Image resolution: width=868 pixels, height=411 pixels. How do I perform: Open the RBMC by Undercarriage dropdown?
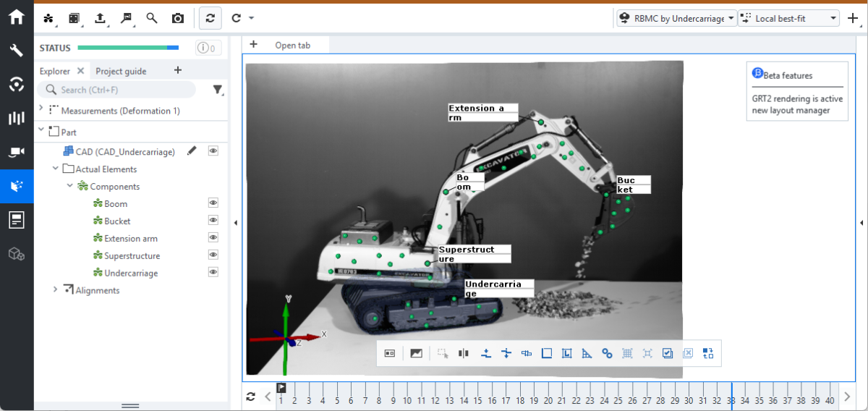click(x=676, y=18)
